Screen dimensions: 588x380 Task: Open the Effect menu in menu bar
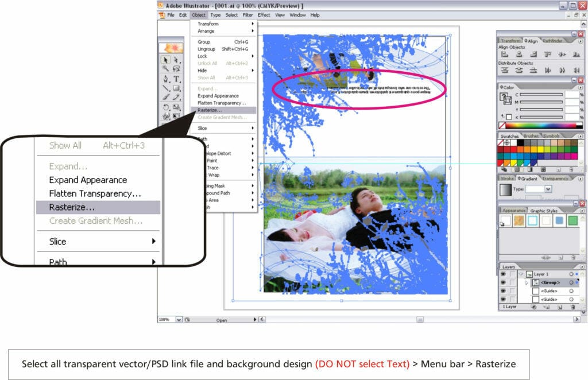[264, 15]
